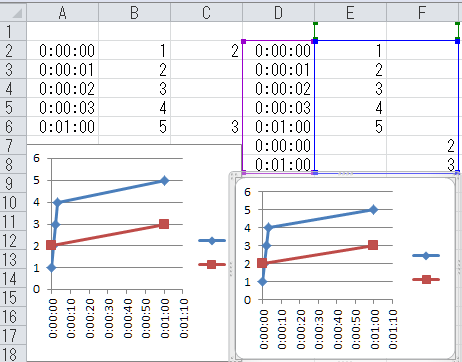462x362 pixels.
Task: Click cell E6 with value 5
Action: tap(351, 126)
